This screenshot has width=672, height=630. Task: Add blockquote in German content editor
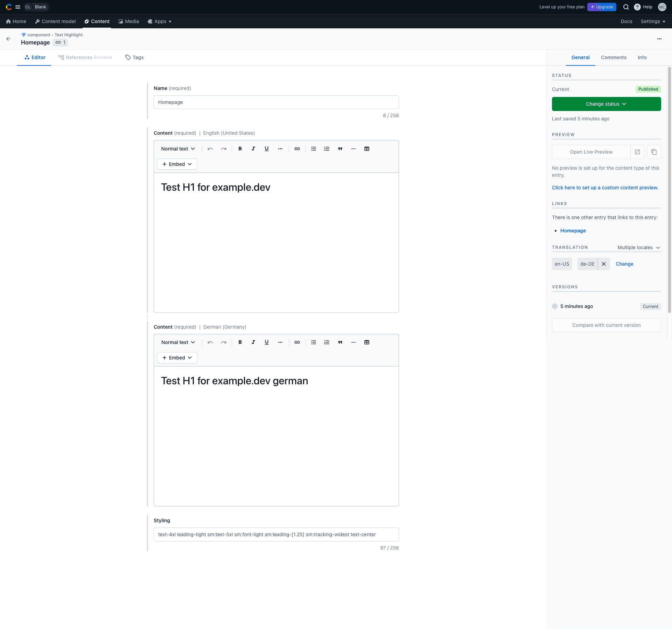coord(340,342)
